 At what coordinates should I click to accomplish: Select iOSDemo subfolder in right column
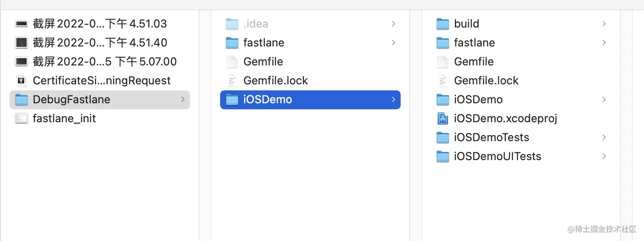coord(478,99)
